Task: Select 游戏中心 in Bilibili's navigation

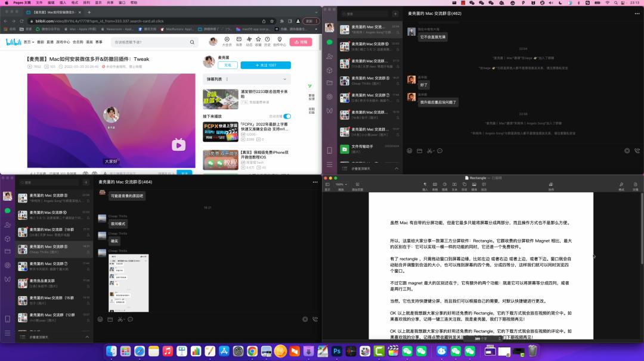Action: pyautogui.click(x=61, y=42)
